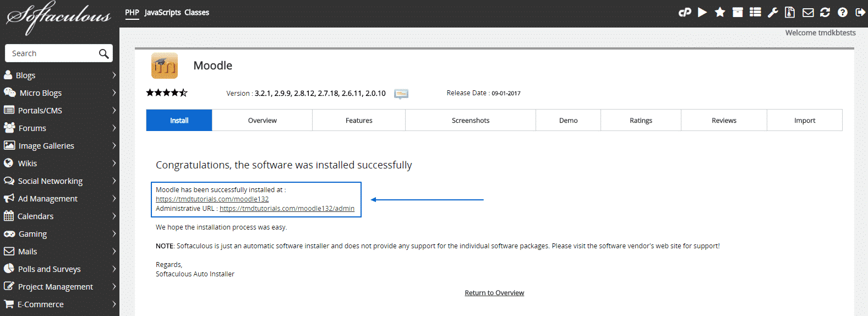Open the zipped file backups icon
Viewport: 868px width, 316px height.
[x=790, y=12]
